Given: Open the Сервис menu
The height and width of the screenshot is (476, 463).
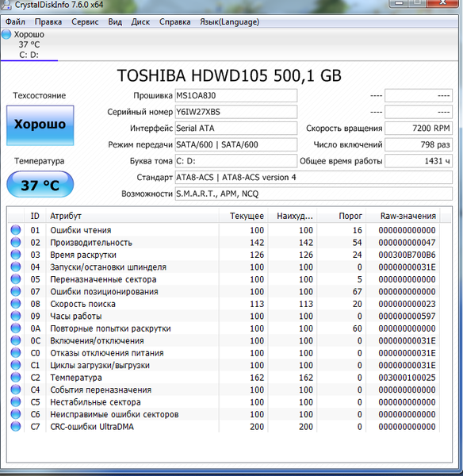Looking at the screenshot, I should coord(85,22).
